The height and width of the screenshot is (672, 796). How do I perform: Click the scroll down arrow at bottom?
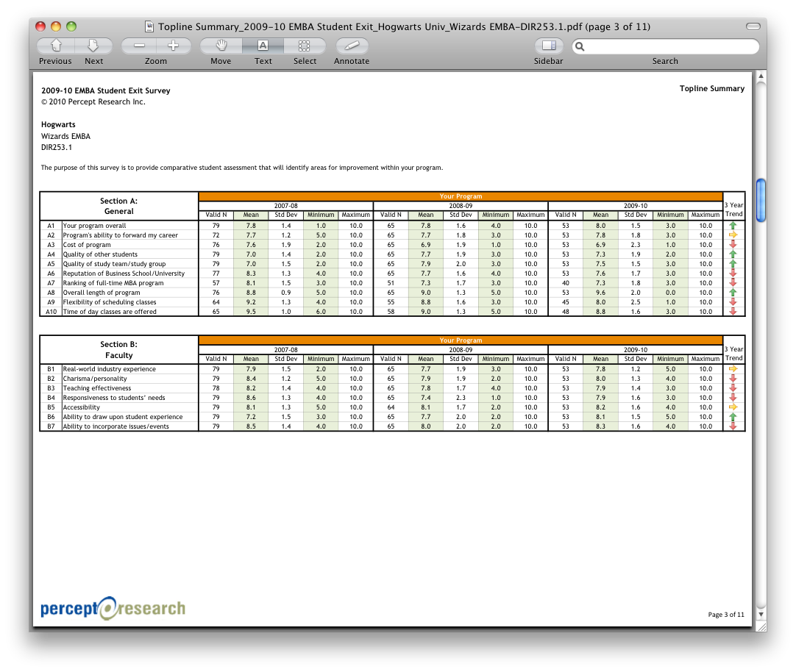pyautogui.click(x=761, y=614)
